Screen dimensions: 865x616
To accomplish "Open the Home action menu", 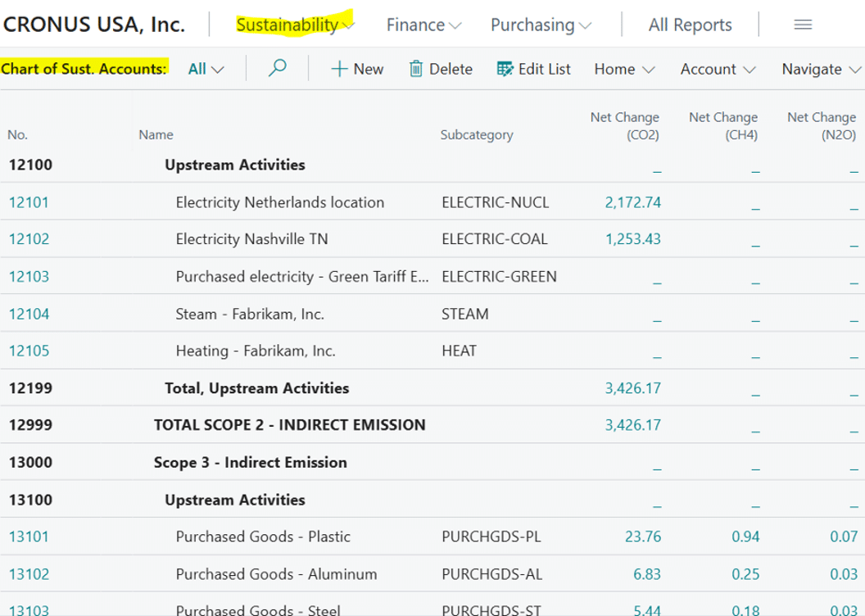I will 624,70.
